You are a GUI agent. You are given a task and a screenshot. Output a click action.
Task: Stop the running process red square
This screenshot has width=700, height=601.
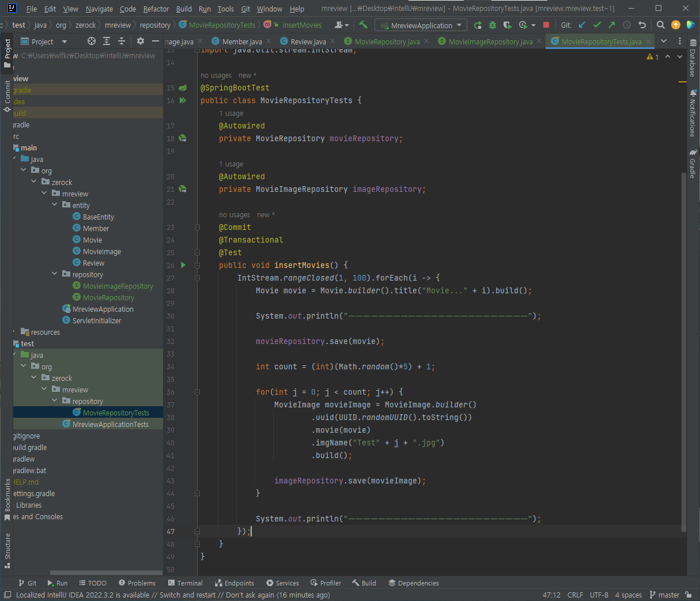pos(546,25)
